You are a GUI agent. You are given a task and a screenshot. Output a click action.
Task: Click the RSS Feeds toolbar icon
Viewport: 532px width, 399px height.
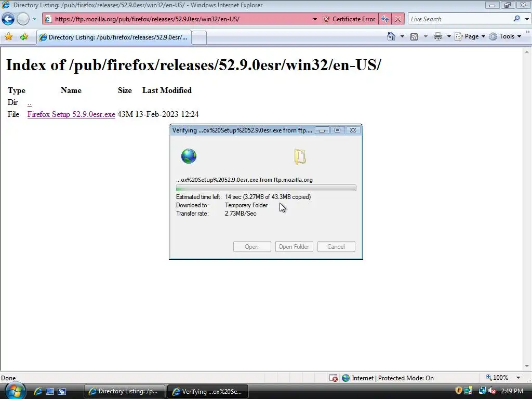coord(414,37)
